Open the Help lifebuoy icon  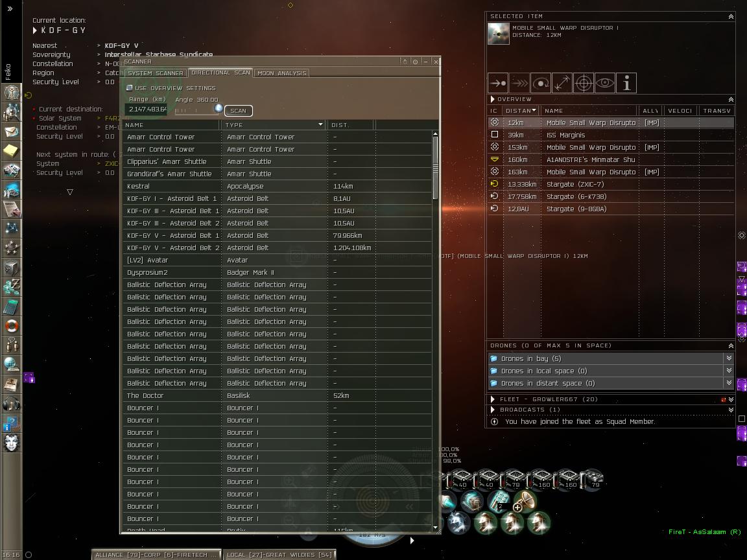(11, 327)
